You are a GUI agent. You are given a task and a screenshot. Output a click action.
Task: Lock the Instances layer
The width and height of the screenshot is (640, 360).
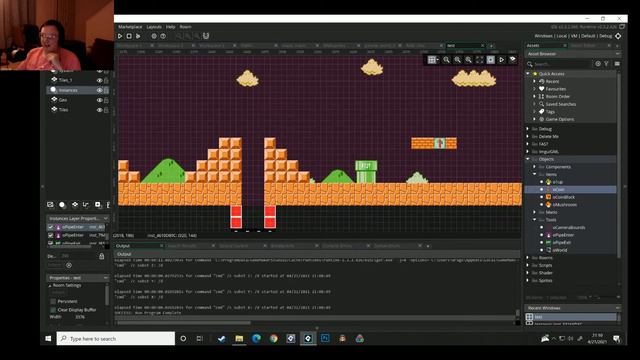pos(106,90)
